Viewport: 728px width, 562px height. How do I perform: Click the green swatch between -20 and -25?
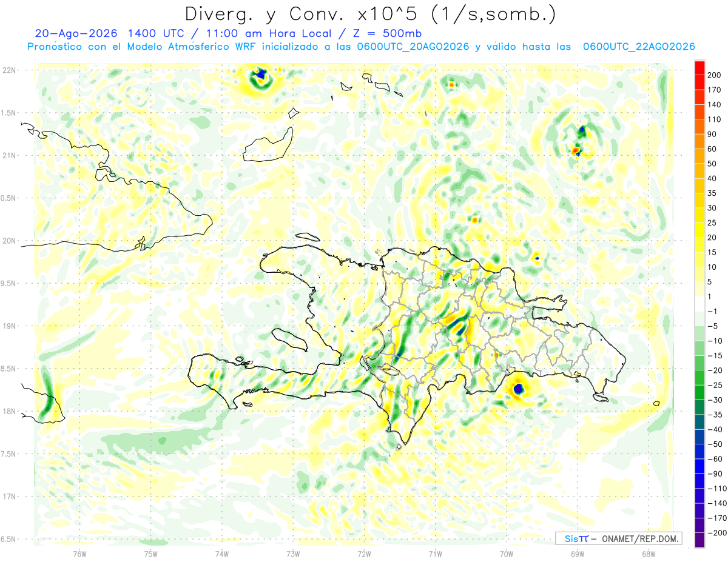tap(699, 378)
